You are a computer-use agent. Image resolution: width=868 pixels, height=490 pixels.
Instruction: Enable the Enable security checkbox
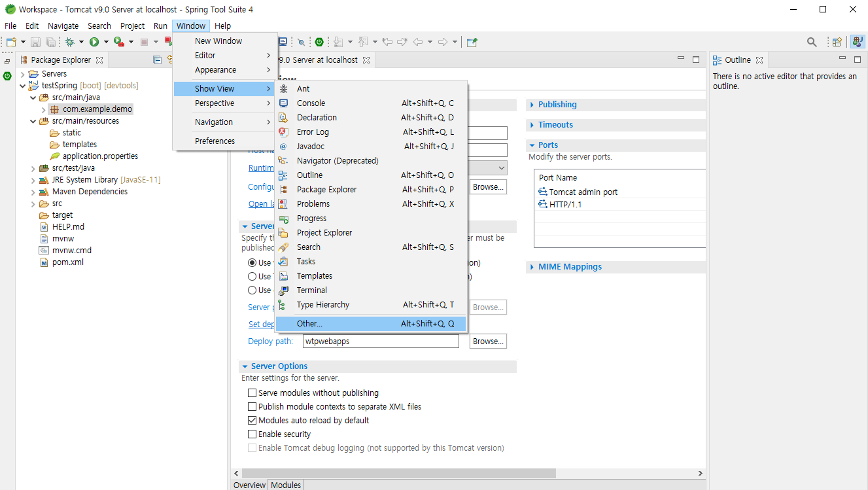[252, 434]
